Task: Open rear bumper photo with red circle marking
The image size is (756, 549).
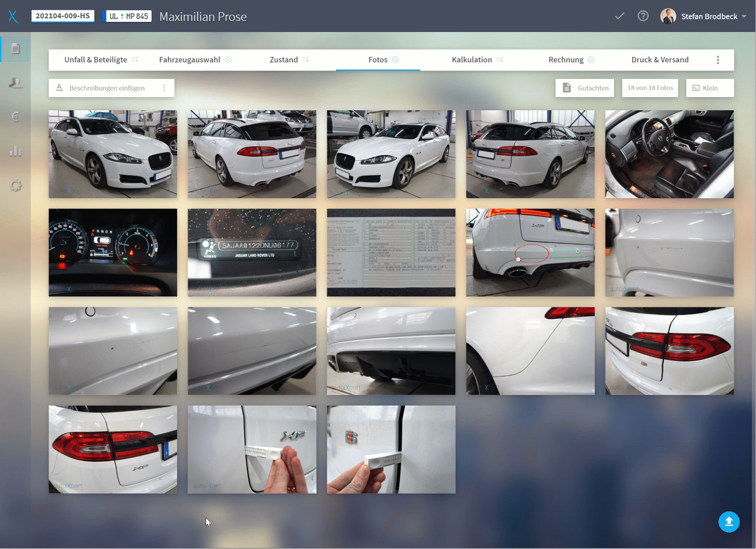Action: (530, 253)
